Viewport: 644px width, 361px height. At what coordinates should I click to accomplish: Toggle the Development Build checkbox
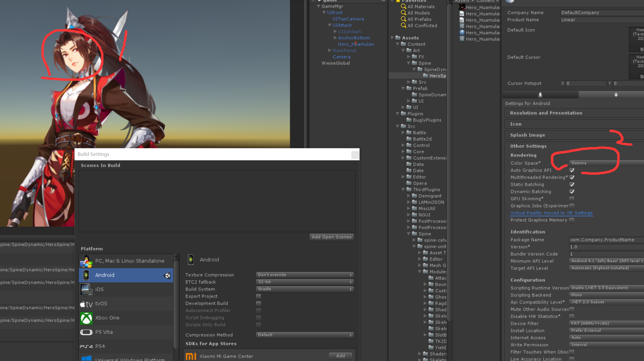pyautogui.click(x=258, y=303)
